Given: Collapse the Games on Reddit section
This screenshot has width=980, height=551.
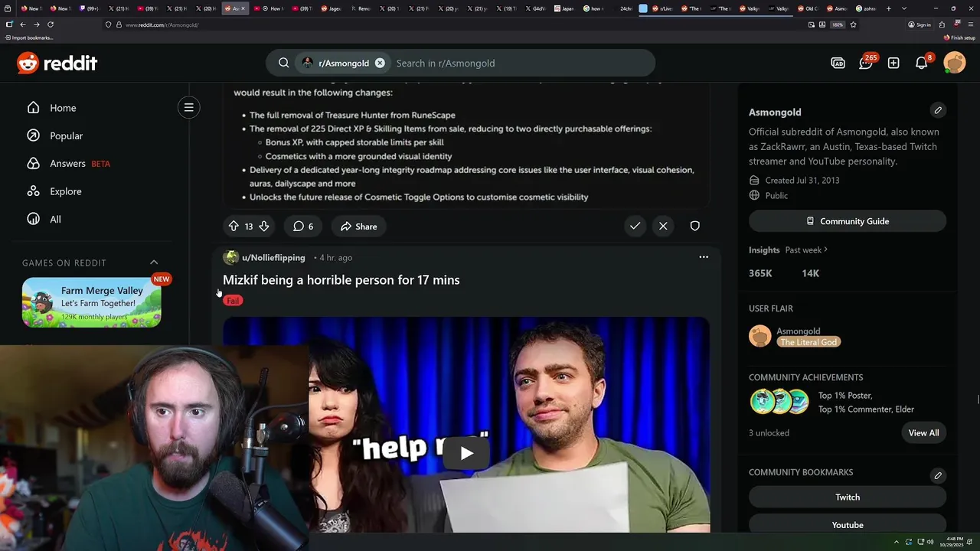Looking at the screenshot, I should [154, 262].
